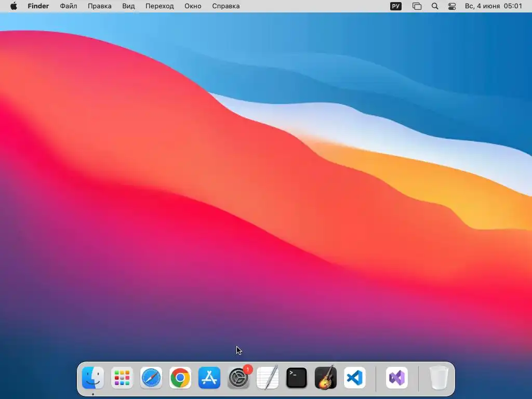
Task: Open the Вид menu
Action: click(x=129, y=6)
